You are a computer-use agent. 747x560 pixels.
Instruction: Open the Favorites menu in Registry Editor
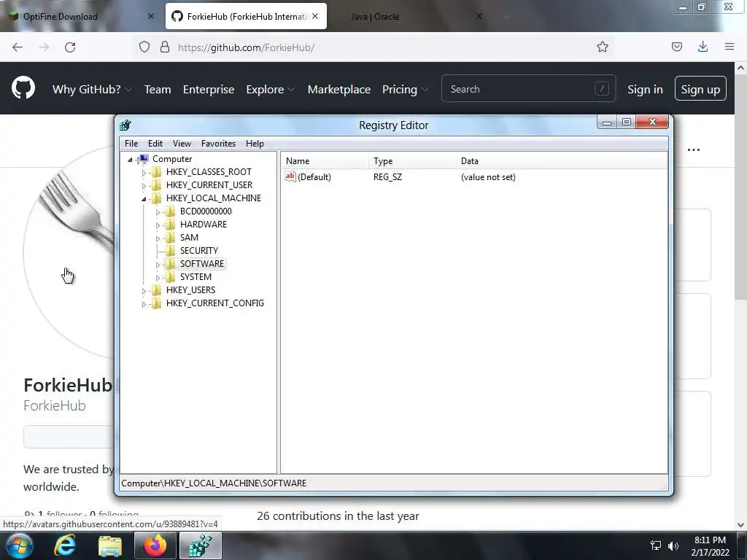(218, 144)
